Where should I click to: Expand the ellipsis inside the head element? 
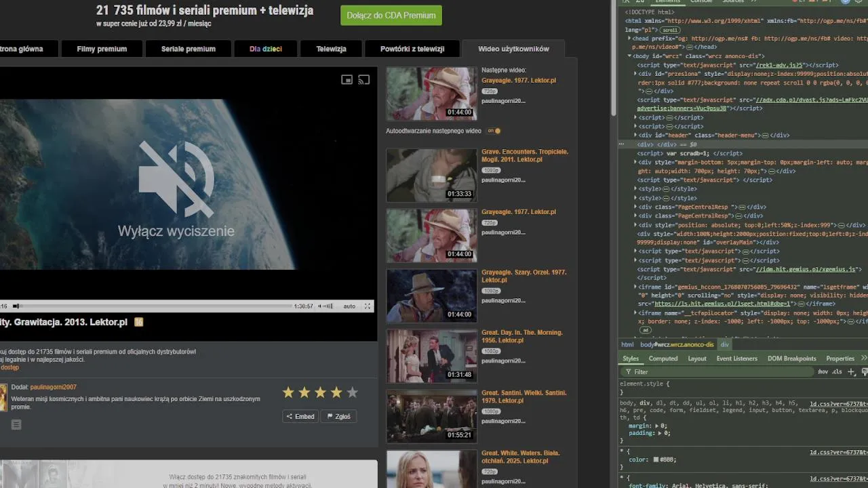[690, 47]
